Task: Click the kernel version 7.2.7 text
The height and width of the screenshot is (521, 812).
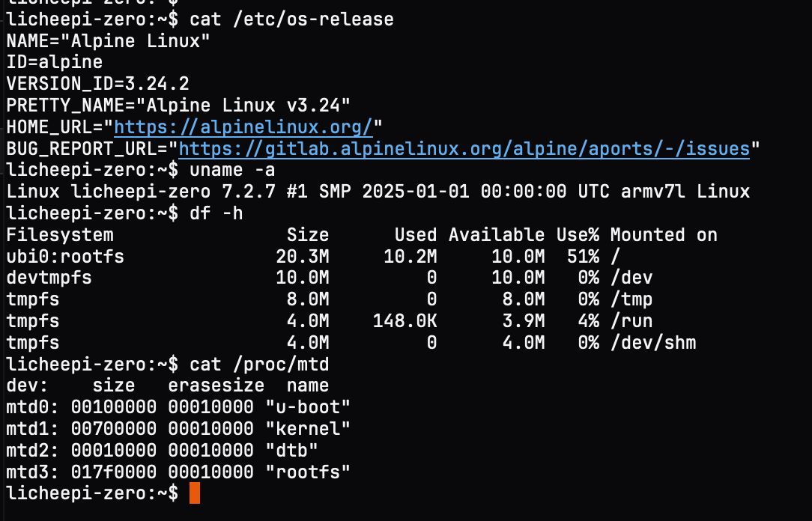Action: [x=249, y=192]
